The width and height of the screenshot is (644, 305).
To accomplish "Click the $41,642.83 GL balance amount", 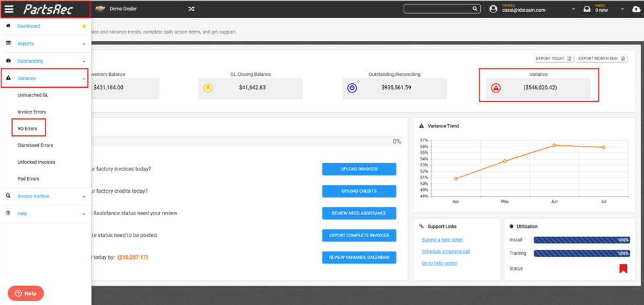I will point(252,87).
